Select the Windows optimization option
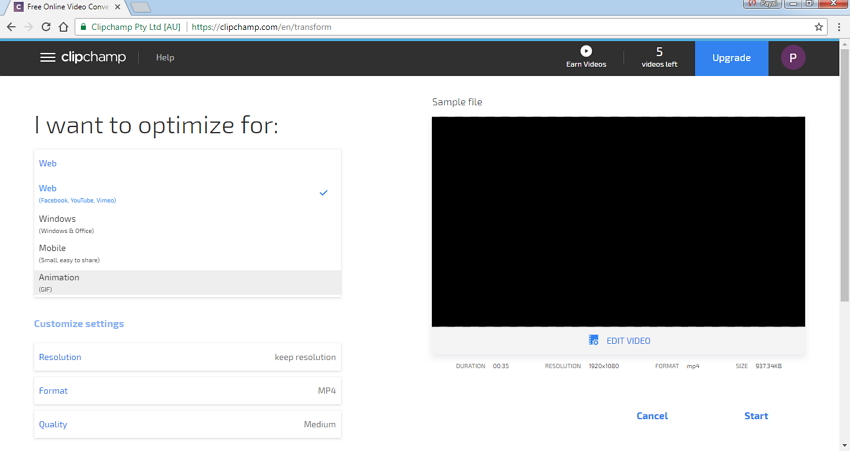The width and height of the screenshot is (850, 451). [x=187, y=223]
